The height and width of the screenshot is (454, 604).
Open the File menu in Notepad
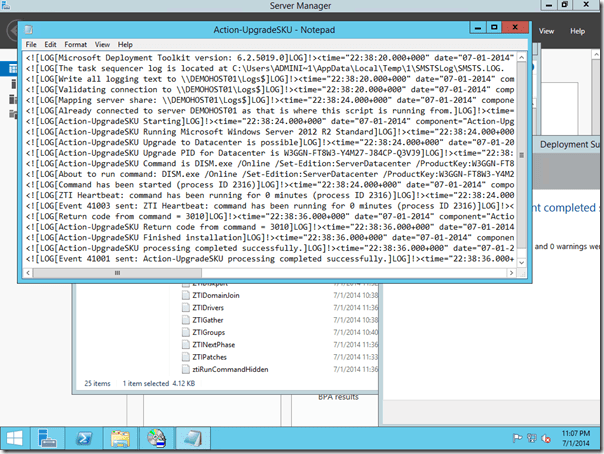tap(31, 45)
